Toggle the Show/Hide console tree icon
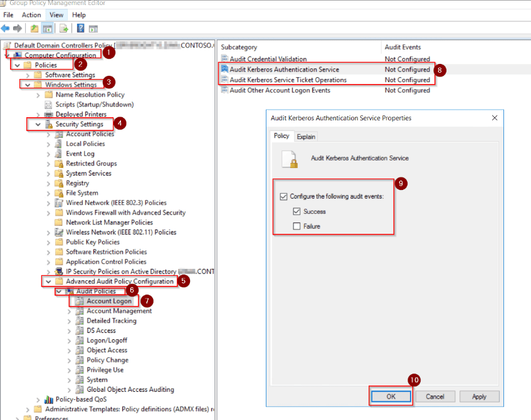The width and height of the screenshot is (531, 420). point(47,28)
